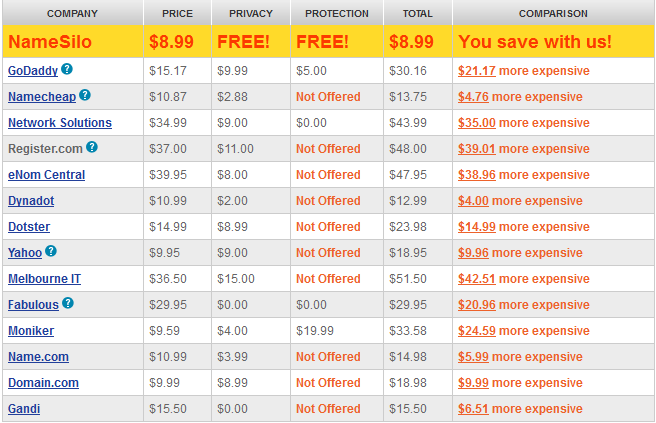The image size is (656, 423).
Task: Open the Dynadot company link
Action: [x=31, y=201]
